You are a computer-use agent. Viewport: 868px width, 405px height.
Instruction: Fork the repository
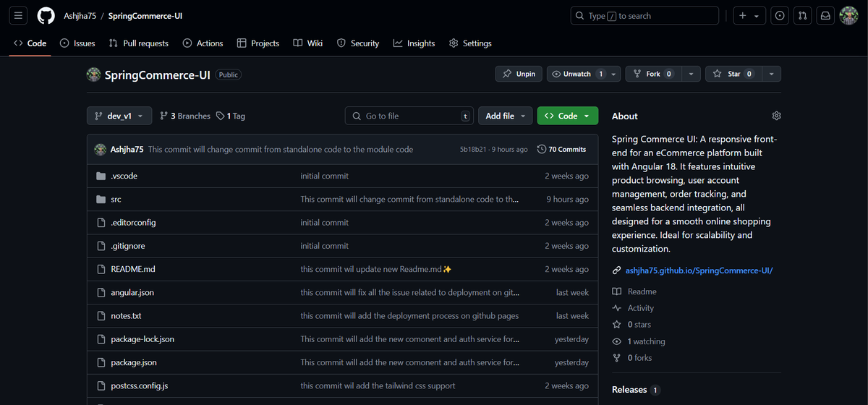653,74
